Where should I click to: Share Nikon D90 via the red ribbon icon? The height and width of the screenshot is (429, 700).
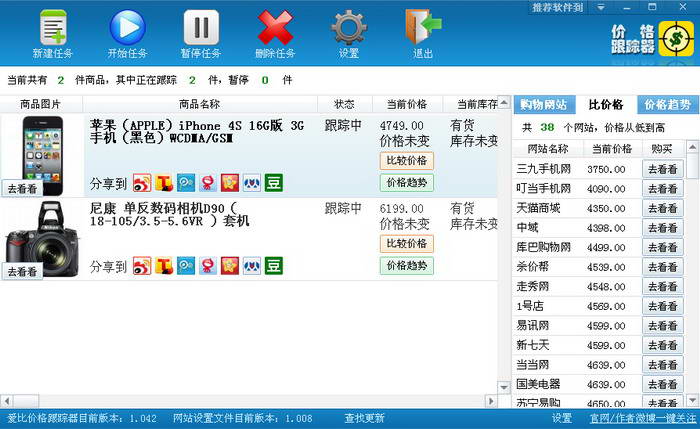[208, 266]
